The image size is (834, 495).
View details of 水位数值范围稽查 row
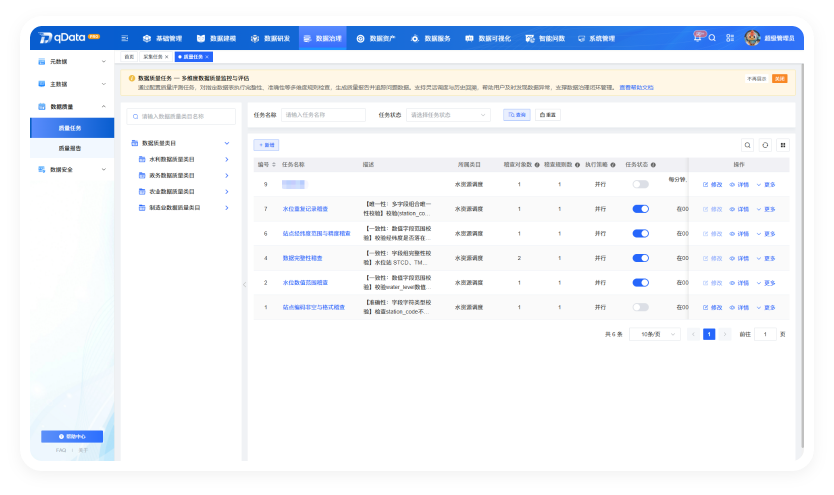click(739, 283)
